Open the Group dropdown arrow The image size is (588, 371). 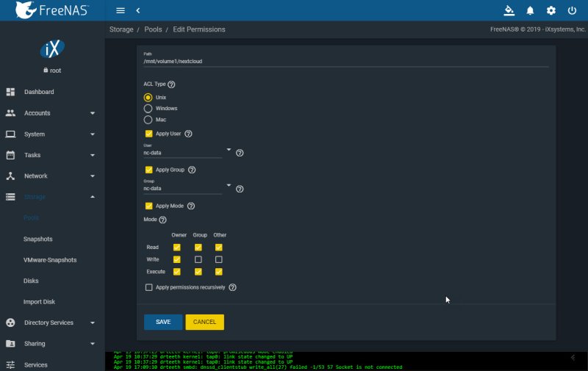click(x=229, y=185)
